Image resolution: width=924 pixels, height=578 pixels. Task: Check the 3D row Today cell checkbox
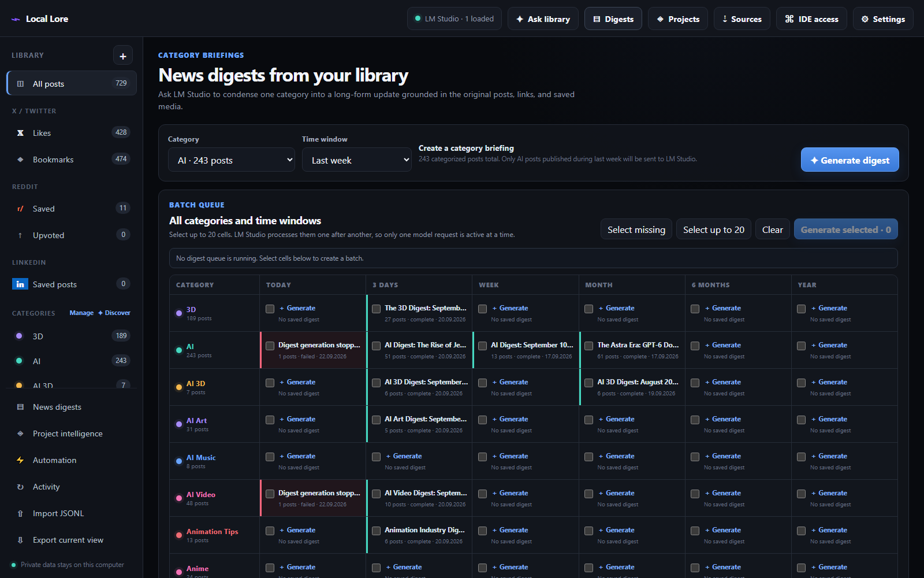click(x=270, y=309)
